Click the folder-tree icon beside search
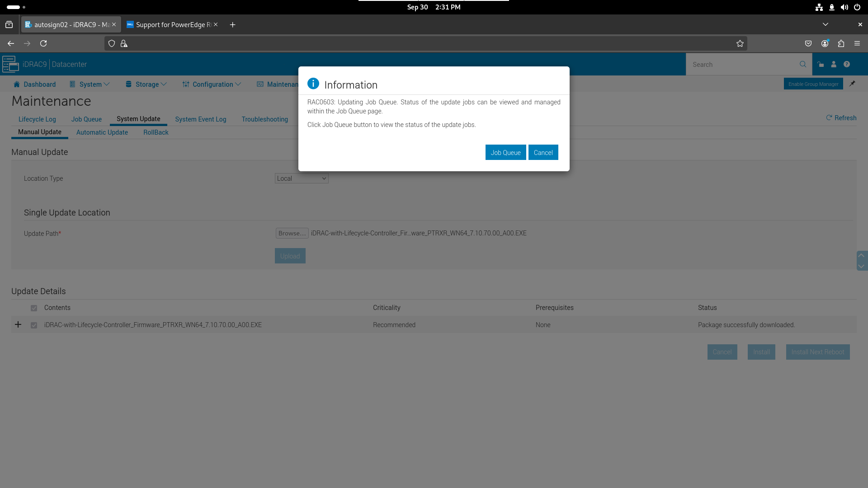The height and width of the screenshot is (488, 868). pyautogui.click(x=821, y=64)
